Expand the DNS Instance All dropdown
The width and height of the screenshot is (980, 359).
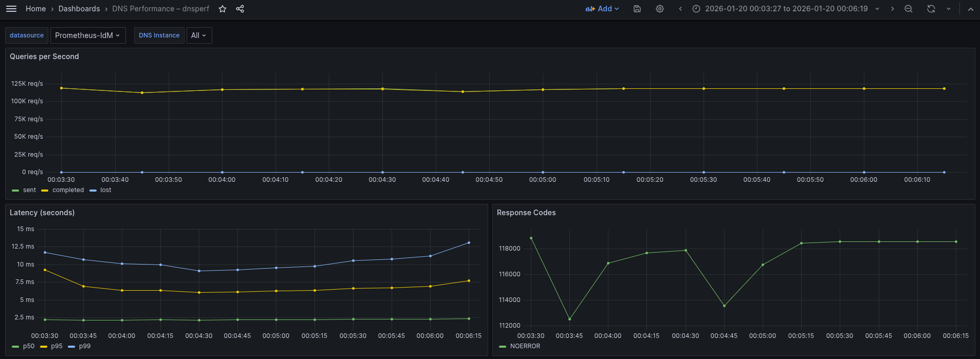[x=199, y=35]
